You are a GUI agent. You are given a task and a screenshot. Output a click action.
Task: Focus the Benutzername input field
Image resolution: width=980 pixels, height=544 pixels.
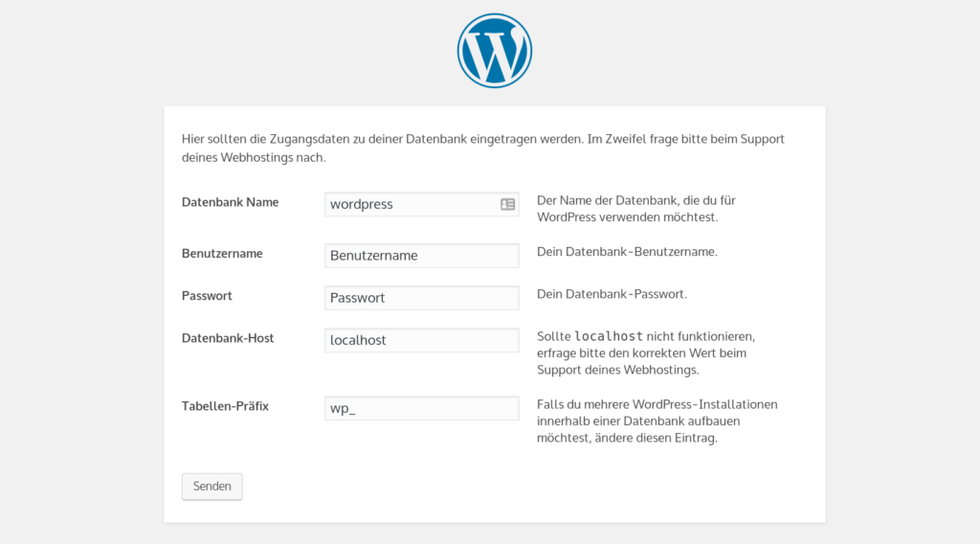422,256
